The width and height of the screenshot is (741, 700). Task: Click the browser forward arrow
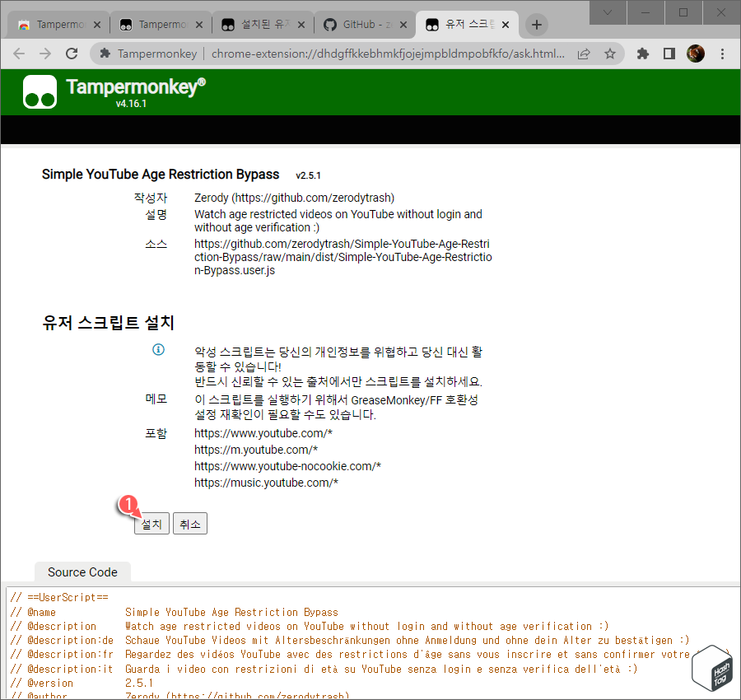45,54
